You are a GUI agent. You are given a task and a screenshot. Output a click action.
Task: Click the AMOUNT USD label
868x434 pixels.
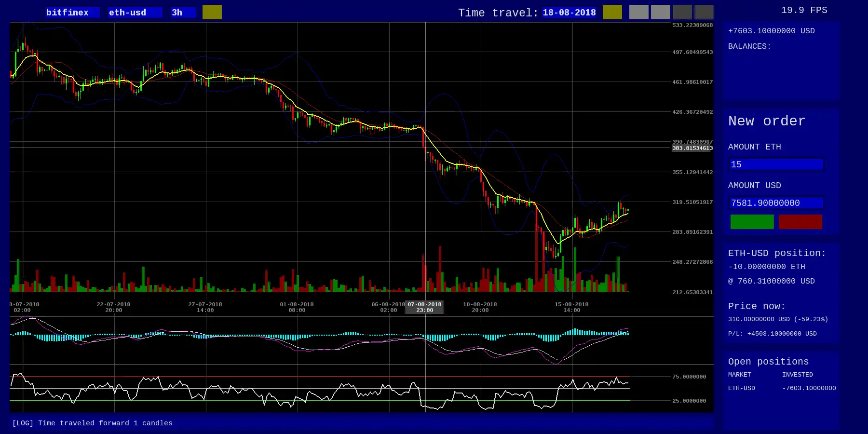[x=755, y=186]
